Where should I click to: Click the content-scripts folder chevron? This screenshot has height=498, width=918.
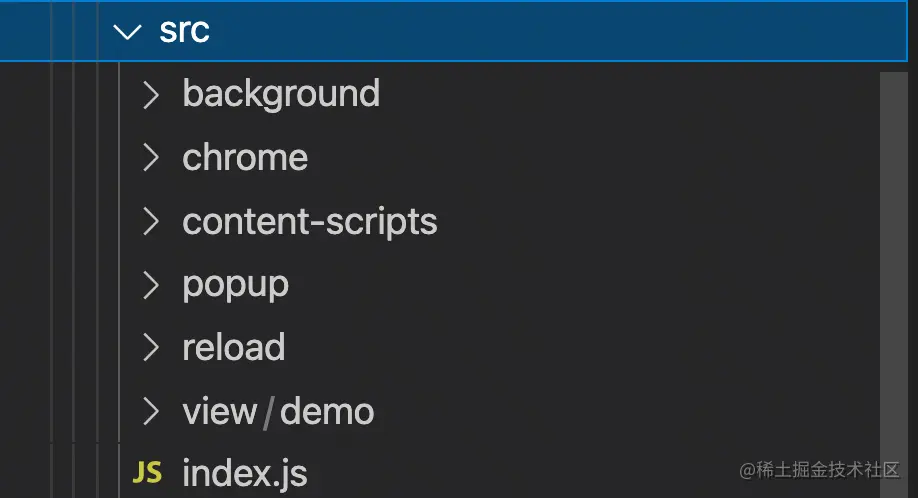[x=151, y=222]
